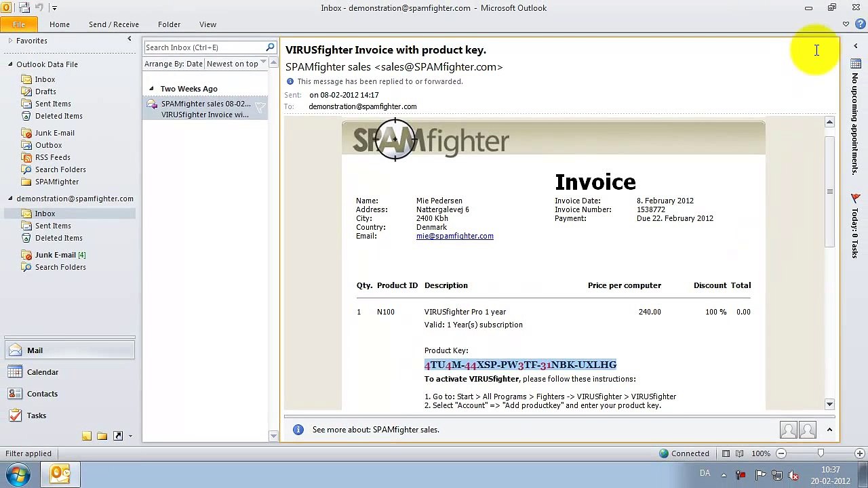This screenshot has height=488, width=868.
Task: Click the Connected status globe icon
Action: tap(664, 453)
